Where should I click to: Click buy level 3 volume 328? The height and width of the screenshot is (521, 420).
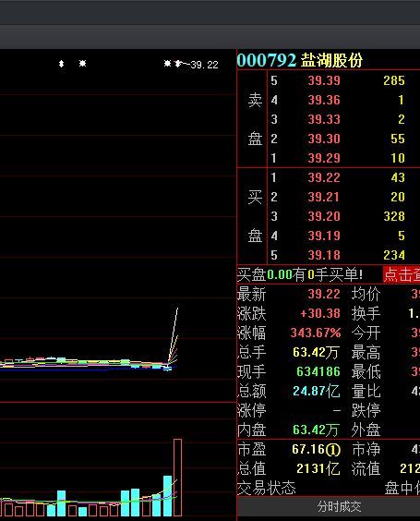click(394, 216)
